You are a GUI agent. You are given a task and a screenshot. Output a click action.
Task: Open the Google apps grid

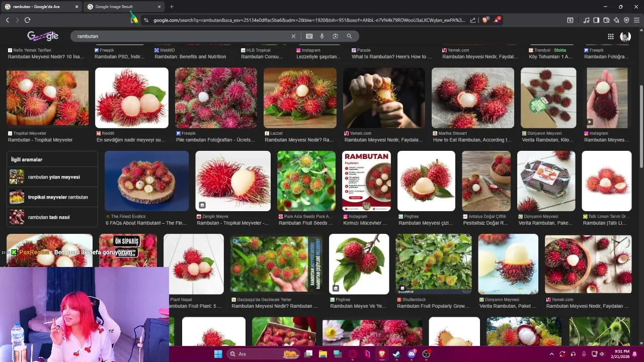610,36
